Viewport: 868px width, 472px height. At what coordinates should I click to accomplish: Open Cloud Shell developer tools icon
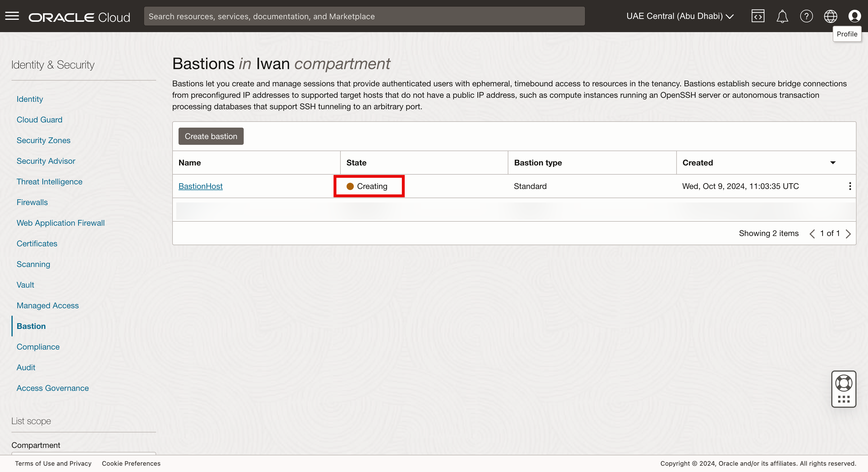point(758,16)
